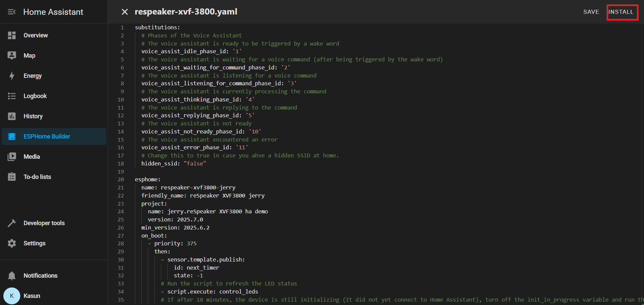
Task: Click the 'friendly_name: reSpeaker XVF3800 jerry' line
Action: tap(203, 195)
